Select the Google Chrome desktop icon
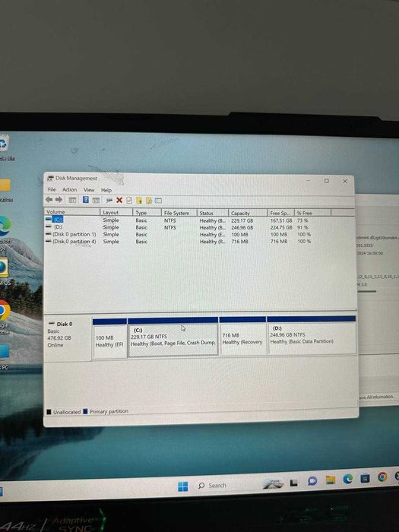The width and height of the screenshot is (399, 532). click(5, 317)
